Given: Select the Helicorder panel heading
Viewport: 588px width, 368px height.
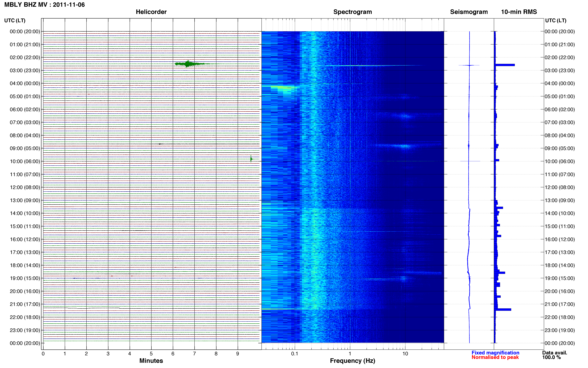Looking at the screenshot, I should tap(151, 12).
